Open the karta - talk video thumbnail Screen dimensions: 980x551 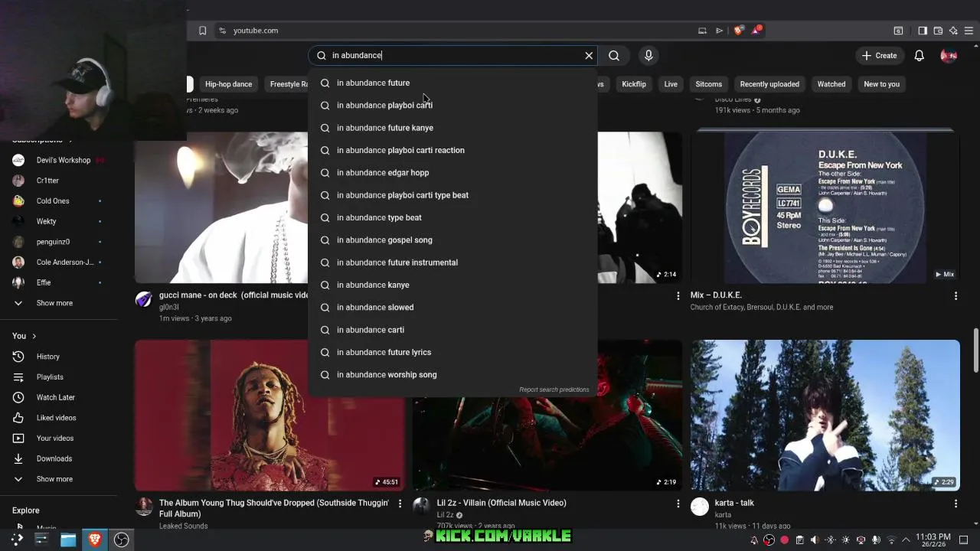[x=825, y=416]
